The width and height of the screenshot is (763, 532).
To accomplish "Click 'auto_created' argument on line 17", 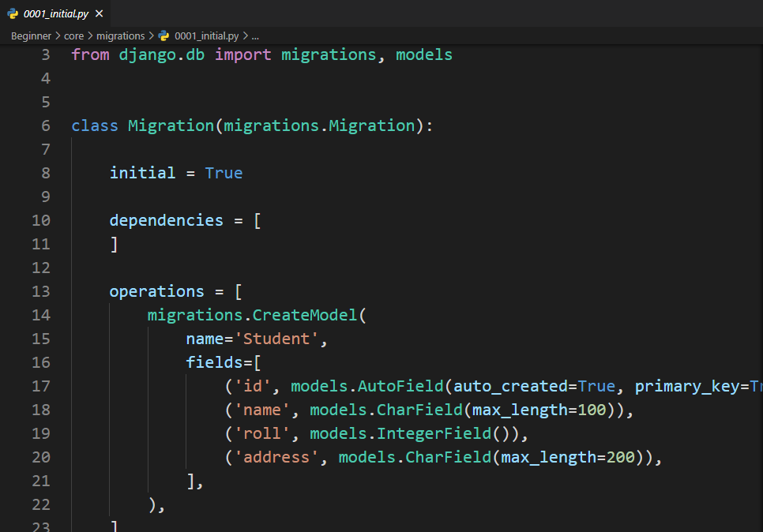I will pyautogui.click(x=510, y=386).
